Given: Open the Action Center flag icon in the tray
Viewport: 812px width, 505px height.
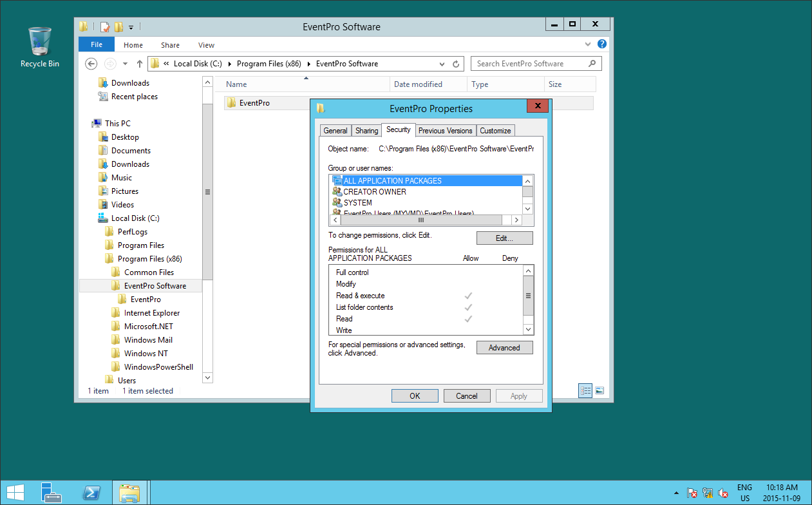Looking at the screenshot, I should (692, 493).
